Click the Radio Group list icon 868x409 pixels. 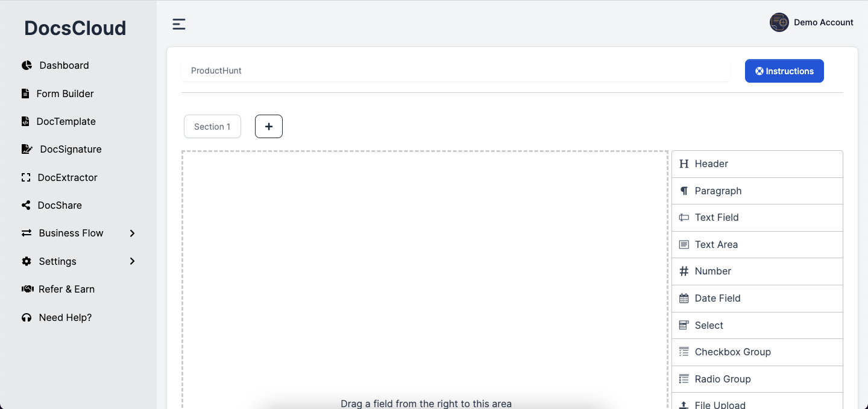[x=684, y=379]
